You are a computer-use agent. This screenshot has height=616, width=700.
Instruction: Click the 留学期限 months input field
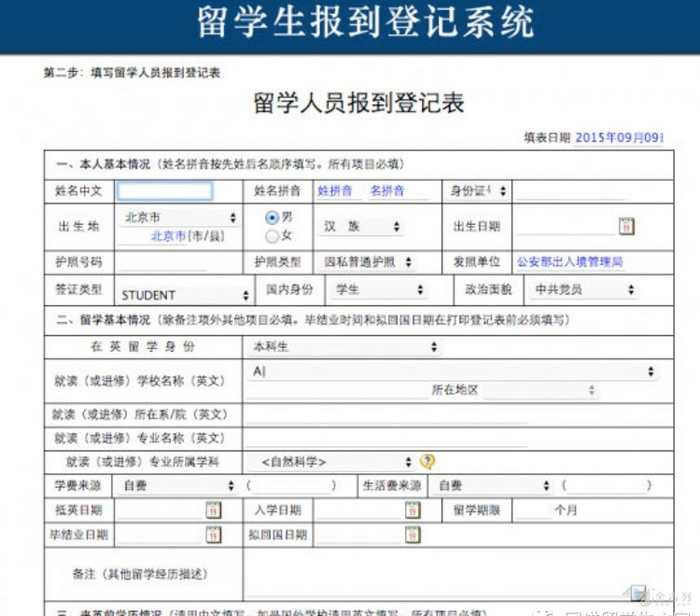[x=534, y=511]
